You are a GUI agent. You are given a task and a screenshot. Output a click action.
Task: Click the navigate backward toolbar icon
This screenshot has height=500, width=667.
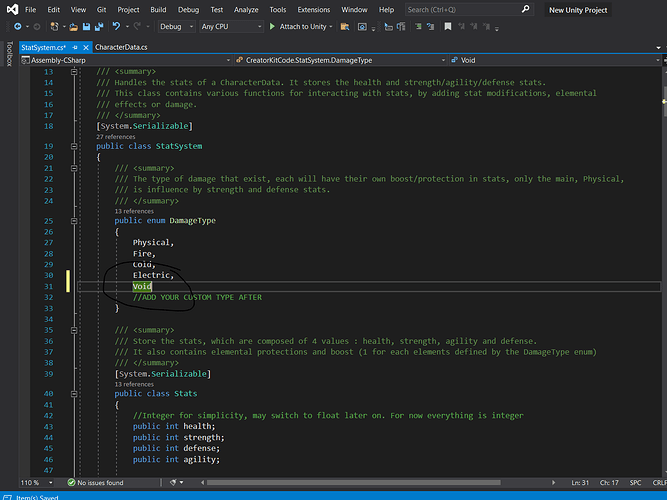point(20,26)
